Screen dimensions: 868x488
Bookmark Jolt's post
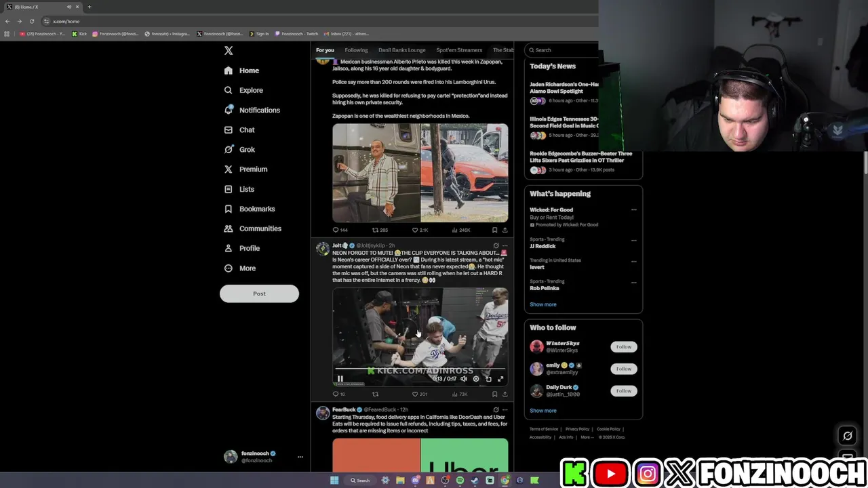[x=494, y=394]
